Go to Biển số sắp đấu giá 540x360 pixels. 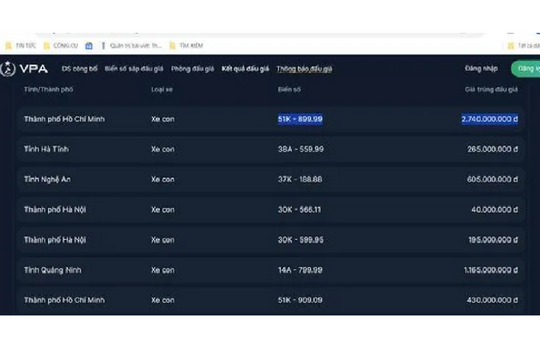click(x=134, y=69)
